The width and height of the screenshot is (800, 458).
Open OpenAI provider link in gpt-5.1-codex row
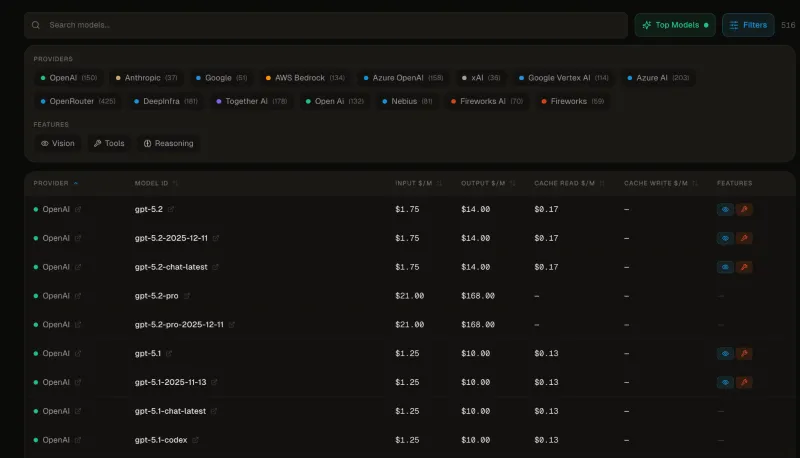coord(78,440)
